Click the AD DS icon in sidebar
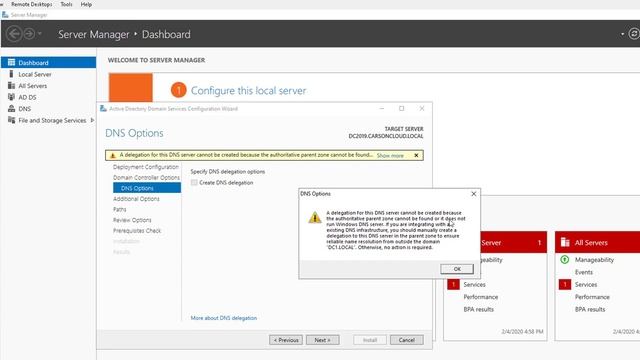The width and height of the screenshot is (640, 360). click(x=11, y=97)
